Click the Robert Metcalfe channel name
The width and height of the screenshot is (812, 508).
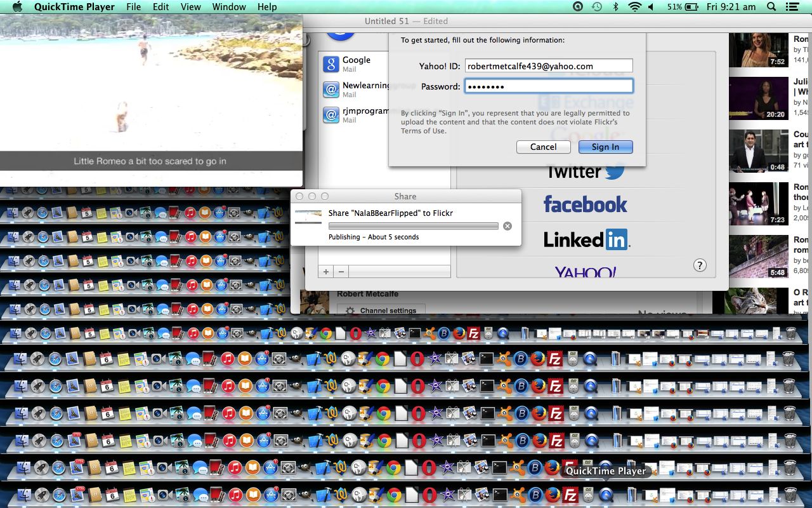(367, 294)
